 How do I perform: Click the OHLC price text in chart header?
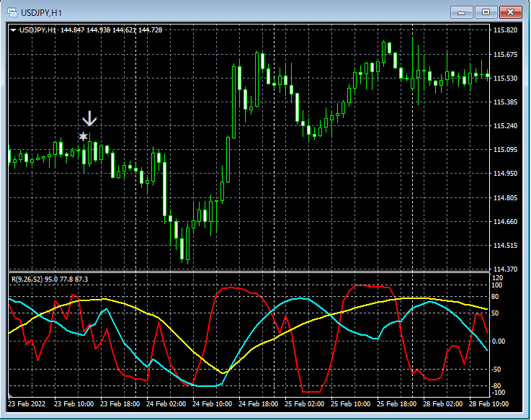111,30
